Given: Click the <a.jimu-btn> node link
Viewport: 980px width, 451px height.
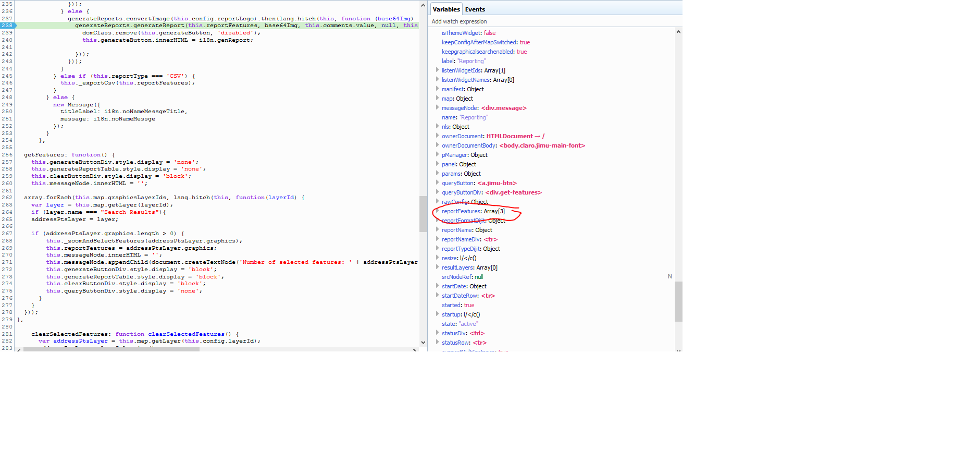Looking at the screenshot, I should pos(497,183).
